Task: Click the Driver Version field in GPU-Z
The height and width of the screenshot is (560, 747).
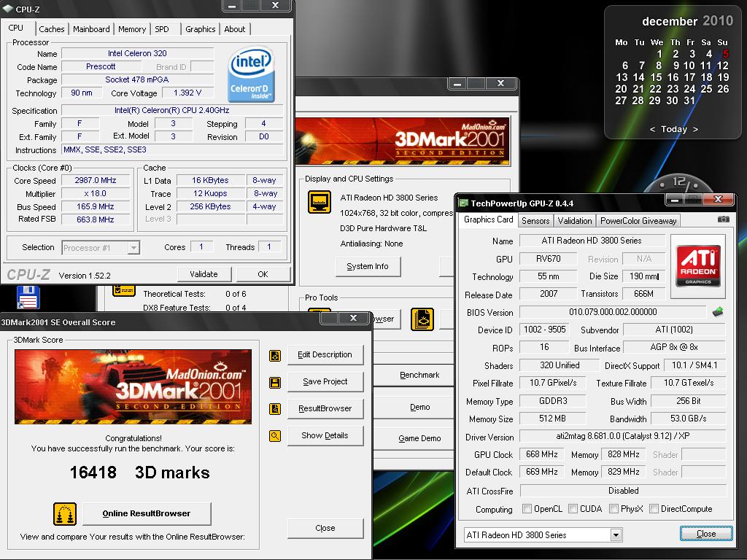Action: click(x=622, y=436)
